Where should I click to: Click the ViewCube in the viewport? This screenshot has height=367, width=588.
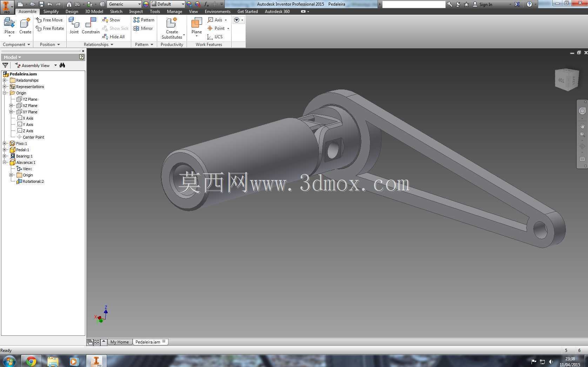(567, 79)
